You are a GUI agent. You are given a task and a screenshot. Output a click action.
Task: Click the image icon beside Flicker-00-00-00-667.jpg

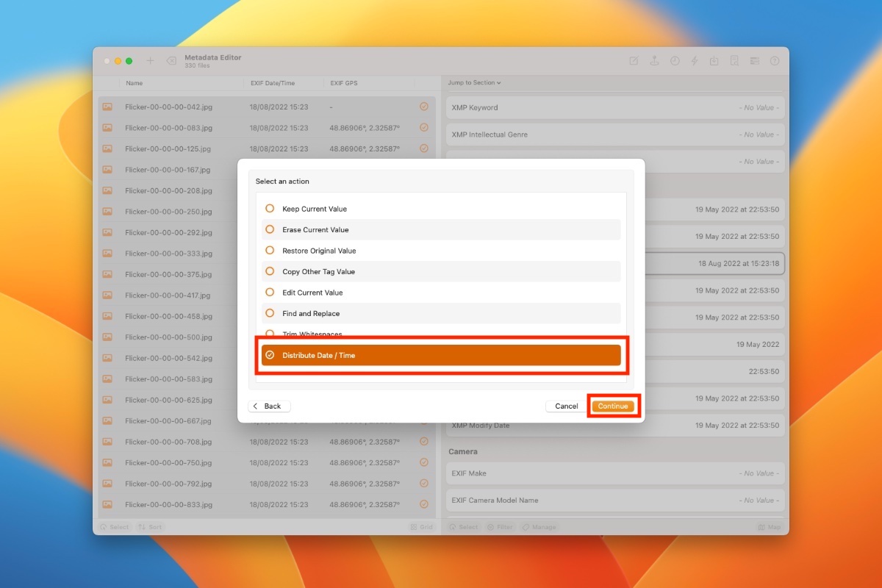coord(107,421)
